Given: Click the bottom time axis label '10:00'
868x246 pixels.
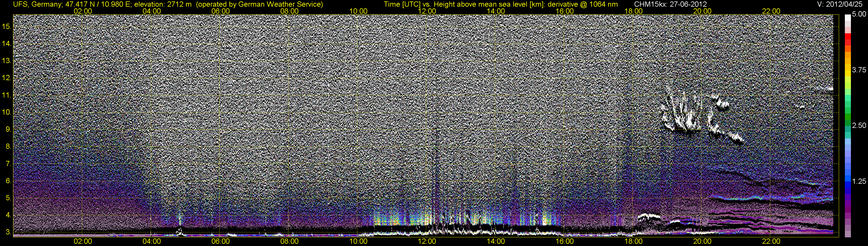Looking at the screenshot, I should 358,241.
